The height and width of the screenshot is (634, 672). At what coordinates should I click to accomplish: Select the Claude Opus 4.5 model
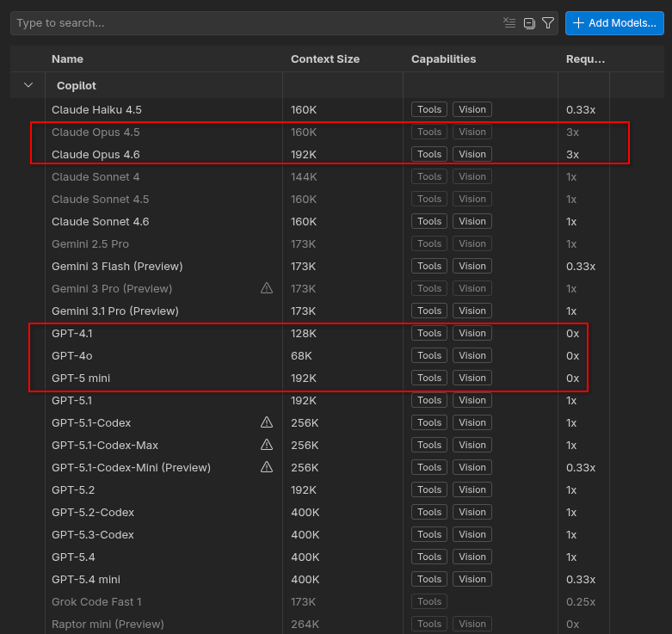96,132
